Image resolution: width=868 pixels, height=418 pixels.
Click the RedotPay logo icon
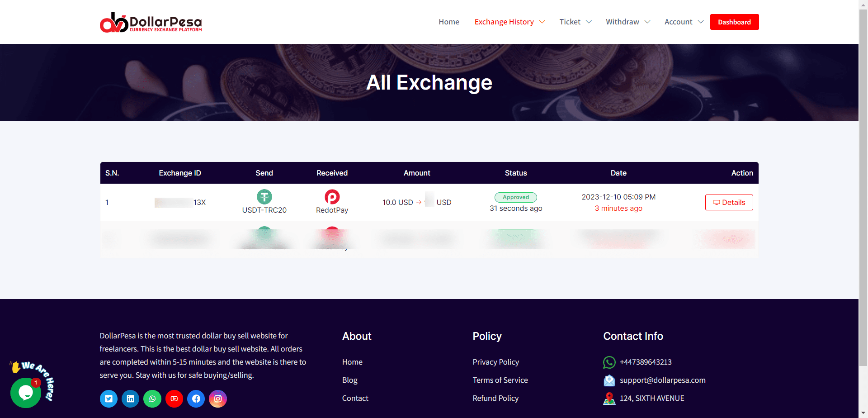(x=332, y=197)
